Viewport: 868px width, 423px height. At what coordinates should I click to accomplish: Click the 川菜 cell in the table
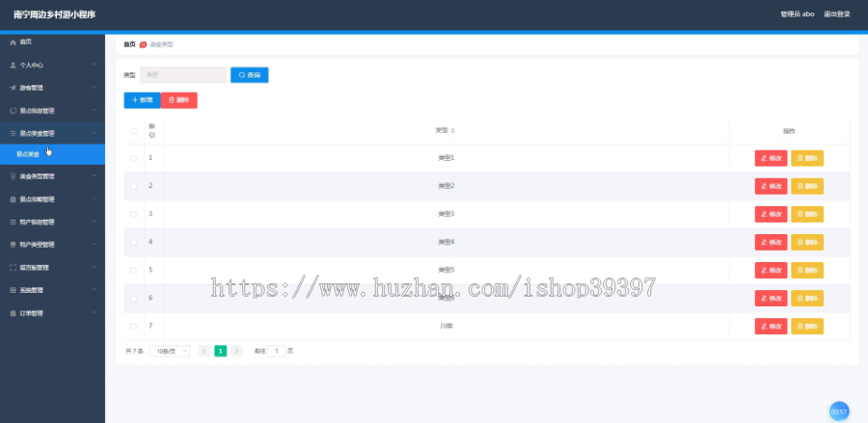447,327
